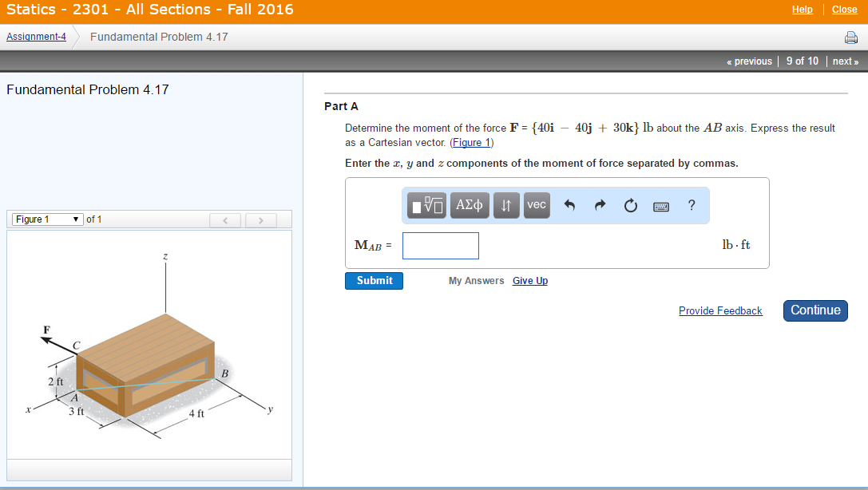This screenshot has width=868, height=490.
Task: Return to the previous problem
Action: pos(749,61)
